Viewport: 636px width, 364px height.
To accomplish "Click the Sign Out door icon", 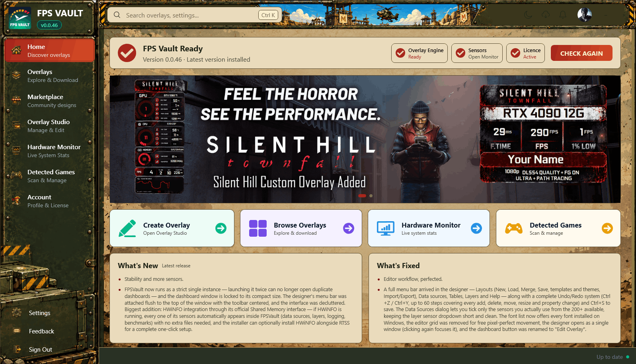I will 17,349.
